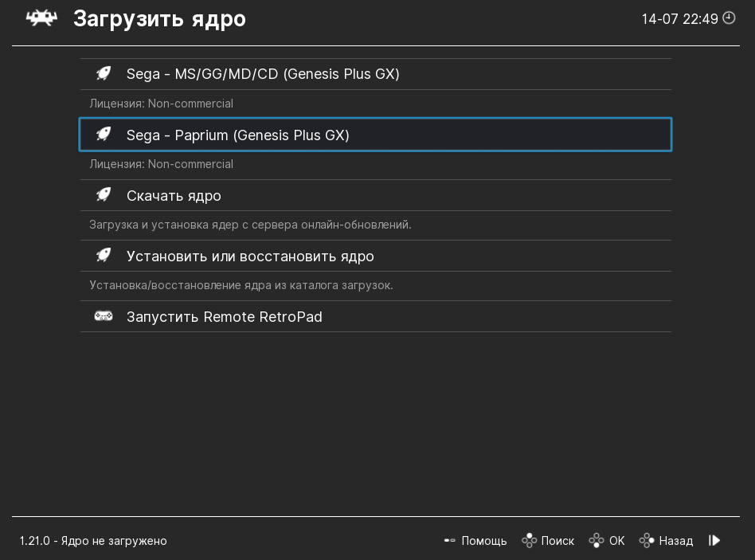Viewport: 755px width, 560px height.
Task: Load the Sega - Paprium (Genesis Plus GX) core
Action: [x=376, y=135]
